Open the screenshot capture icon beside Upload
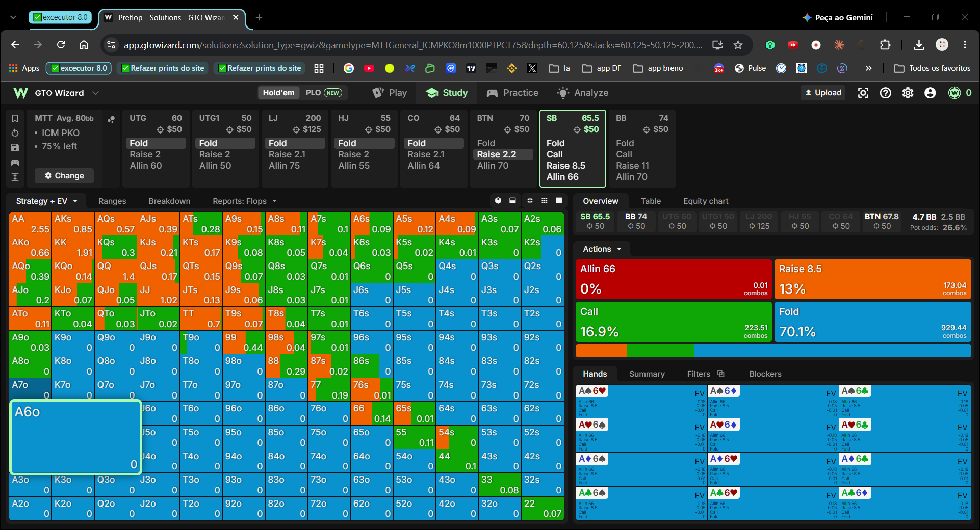 click(x=863, y=93)
